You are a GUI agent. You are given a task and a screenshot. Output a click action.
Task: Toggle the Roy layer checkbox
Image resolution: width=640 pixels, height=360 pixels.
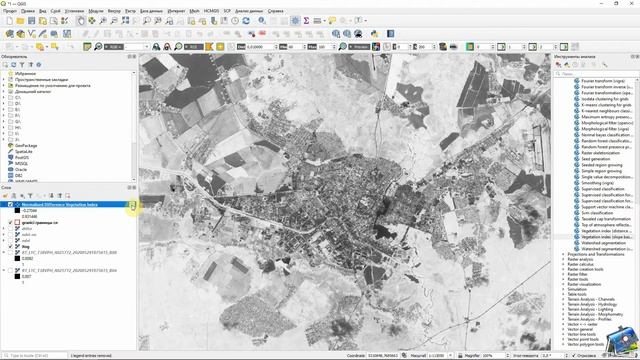[11, 247]
